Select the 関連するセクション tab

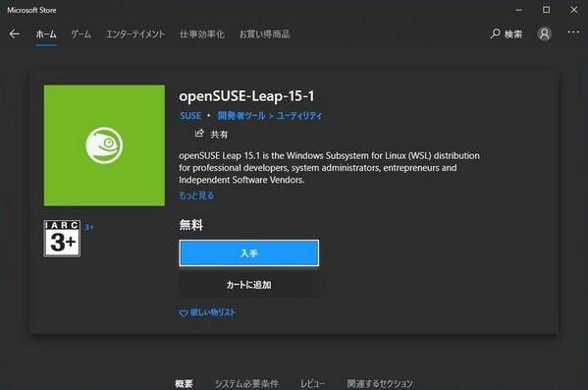(x=380, y=384)
